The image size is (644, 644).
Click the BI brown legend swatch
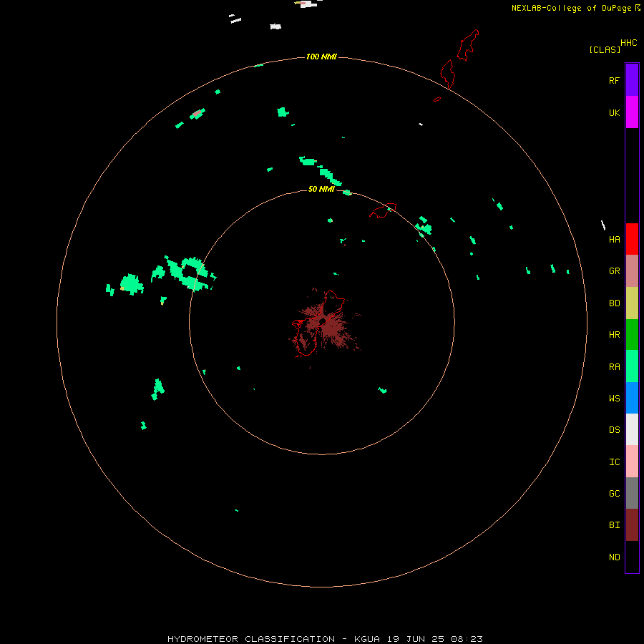tap(632, 525)
